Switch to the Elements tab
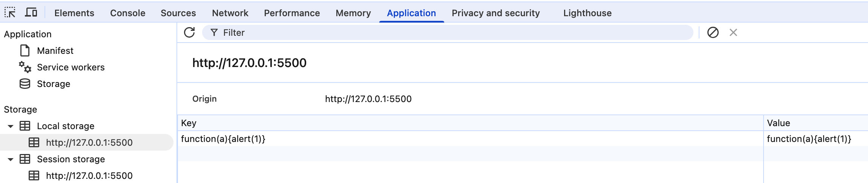This screenshot has width=868, height=183. click(74, 13)
